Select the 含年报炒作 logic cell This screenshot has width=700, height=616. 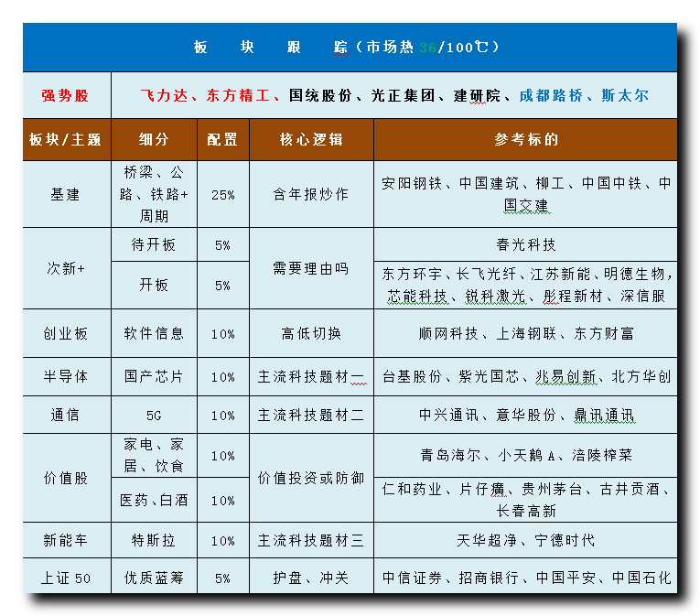[311, 195]
